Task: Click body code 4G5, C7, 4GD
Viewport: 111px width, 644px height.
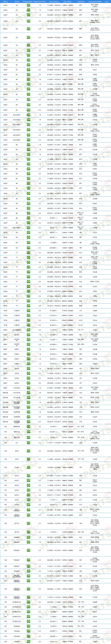Action: 80,228
